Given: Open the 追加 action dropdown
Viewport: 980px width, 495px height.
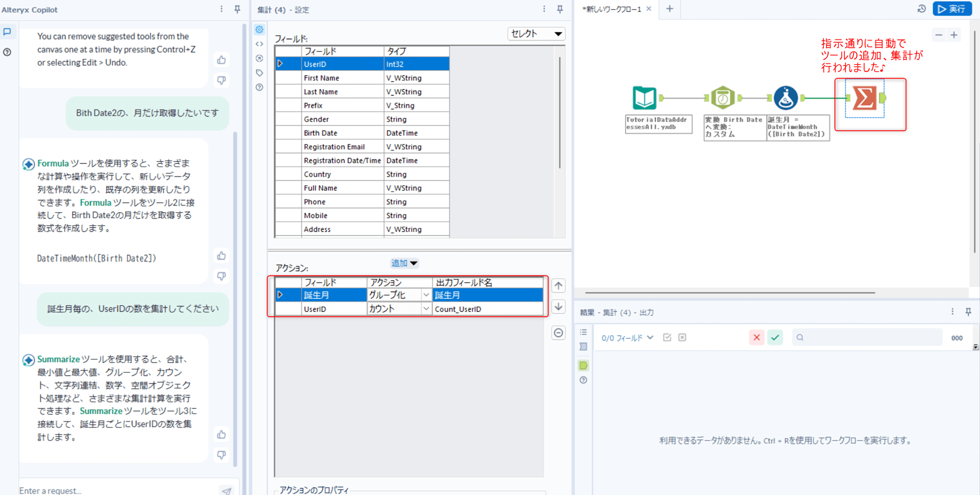Looking at the screenshot, I should pos(405,263).
